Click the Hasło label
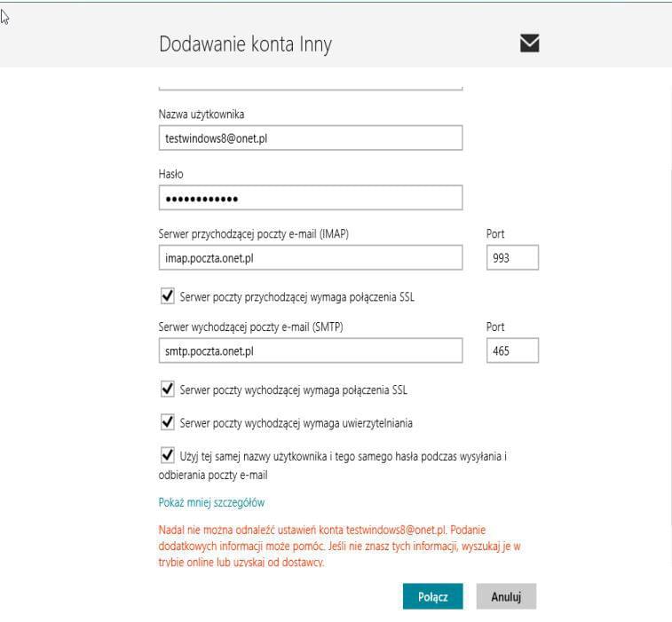 pos(170,174)
